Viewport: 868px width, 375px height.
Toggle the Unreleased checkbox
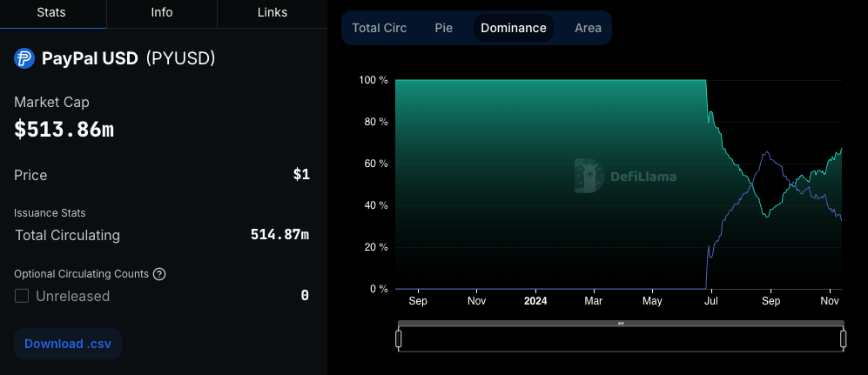[x=22, y=296]
